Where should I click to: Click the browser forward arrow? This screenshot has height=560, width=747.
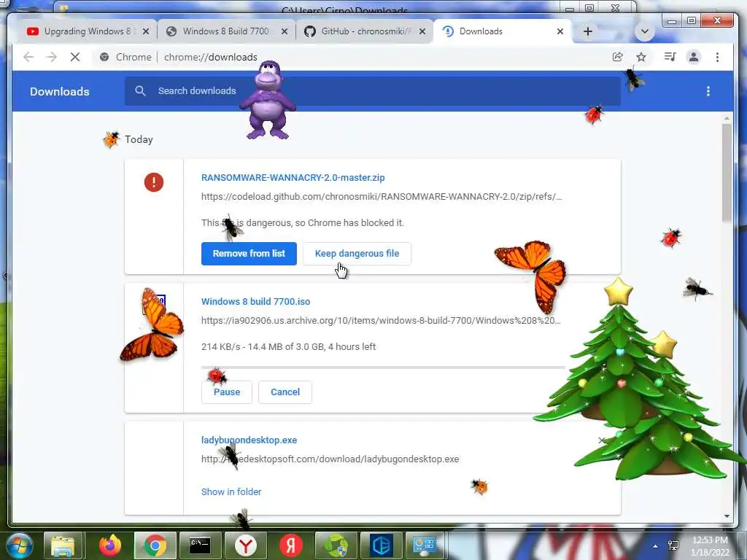click(52, 57)
